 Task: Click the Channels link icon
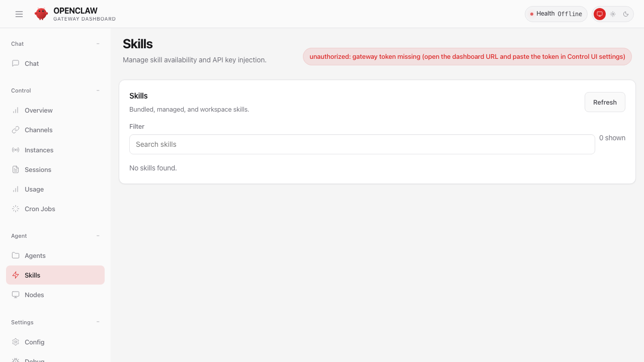16,130
